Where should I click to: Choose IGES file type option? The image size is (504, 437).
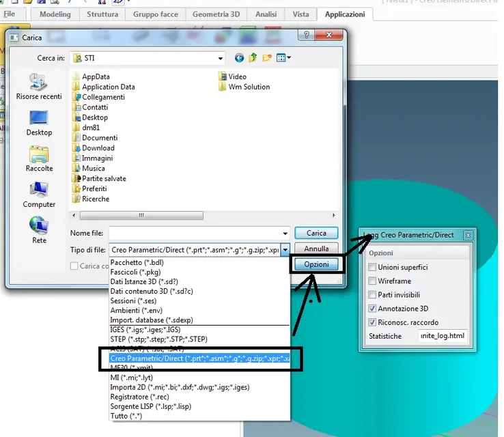click(145, 330)
